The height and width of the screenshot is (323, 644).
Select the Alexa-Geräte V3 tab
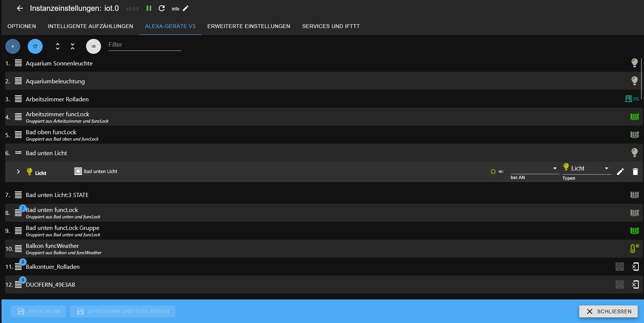[x=170, y=26]
